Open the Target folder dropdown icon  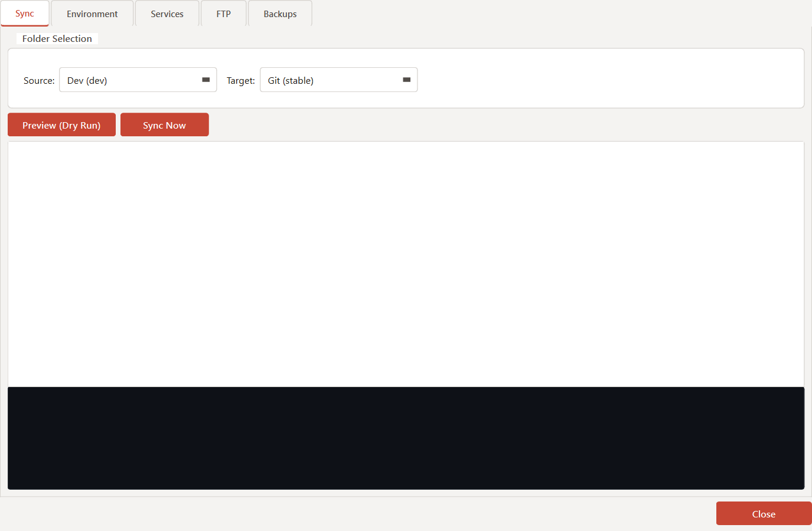pos(406,80)
